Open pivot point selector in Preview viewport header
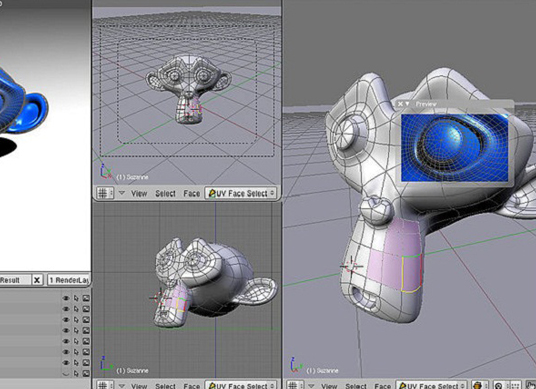This screenshot has width=536, height=389. (500, 386)
